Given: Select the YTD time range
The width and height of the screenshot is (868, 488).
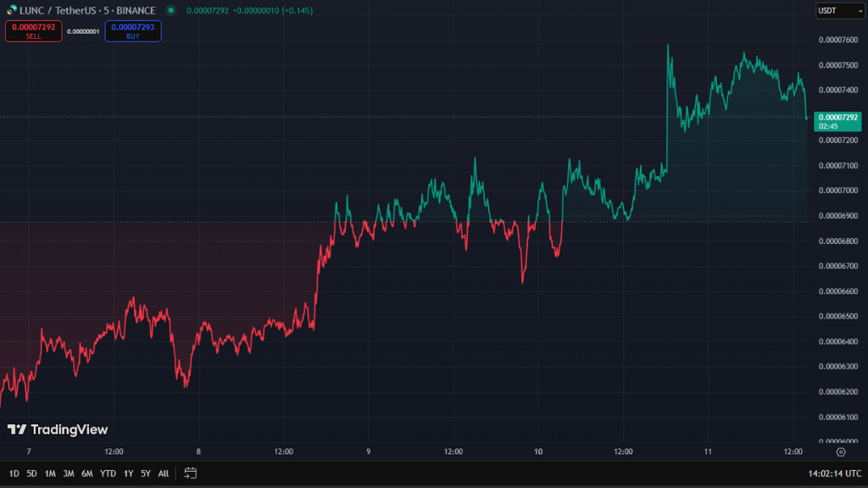Looking at the screenshot, I should point(108,474).
